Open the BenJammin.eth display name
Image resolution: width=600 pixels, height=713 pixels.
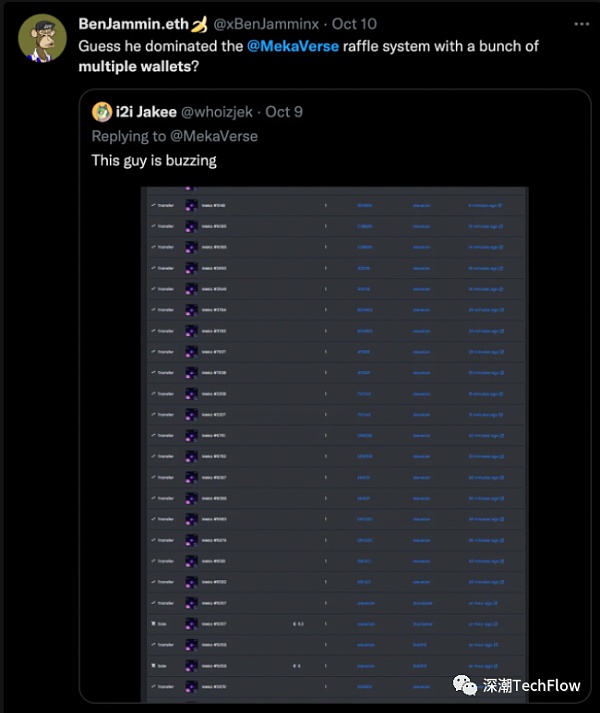click(133, 24)
